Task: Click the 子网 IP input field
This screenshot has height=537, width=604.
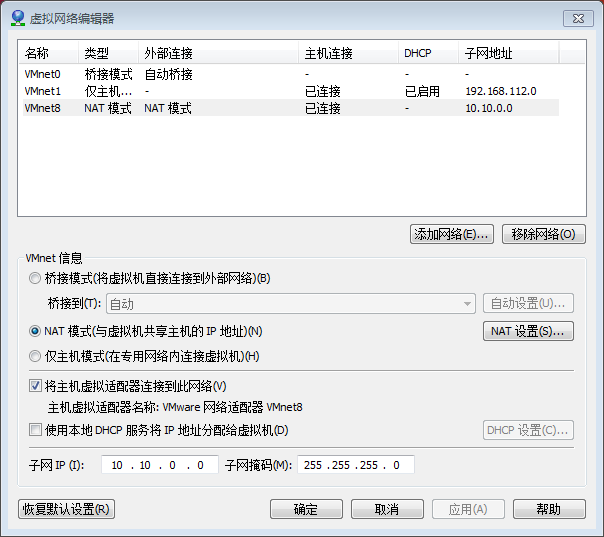Action: (160, 465)
